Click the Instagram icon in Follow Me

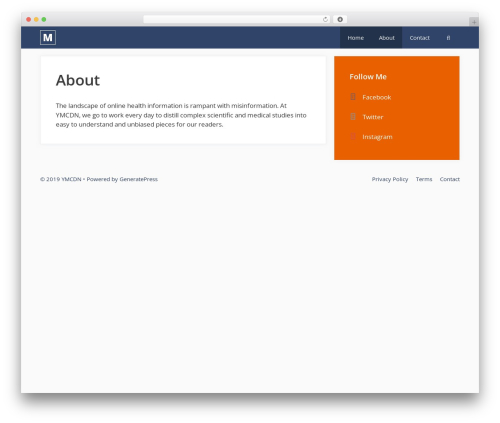coord(353,137)
